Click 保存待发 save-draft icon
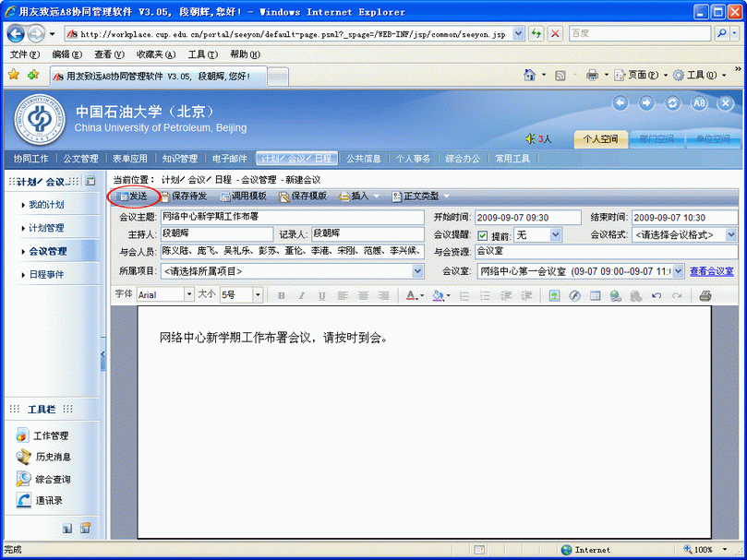The width and height of the screenshot is (747, 560). pyautogui.click(x=164, y=197)
